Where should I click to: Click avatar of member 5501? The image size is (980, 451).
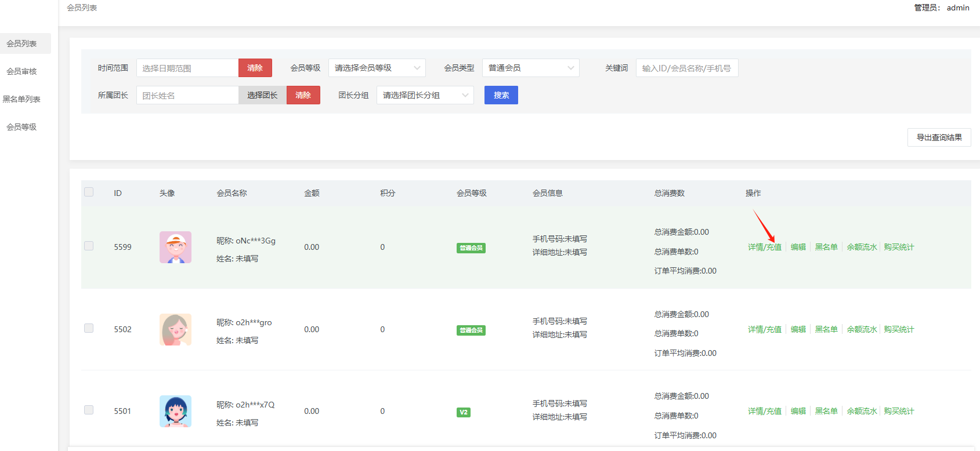pyautogui.click(x=175, y=411)
